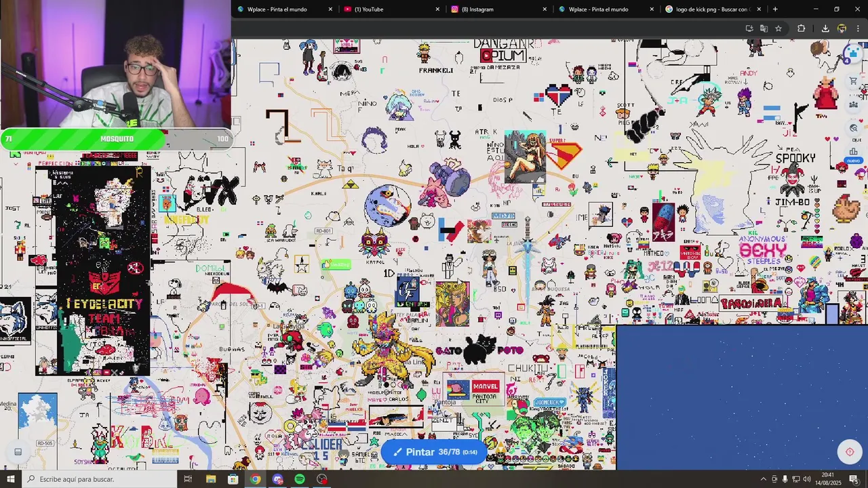Click the SPOOKY text on canvas

(795, 158)
